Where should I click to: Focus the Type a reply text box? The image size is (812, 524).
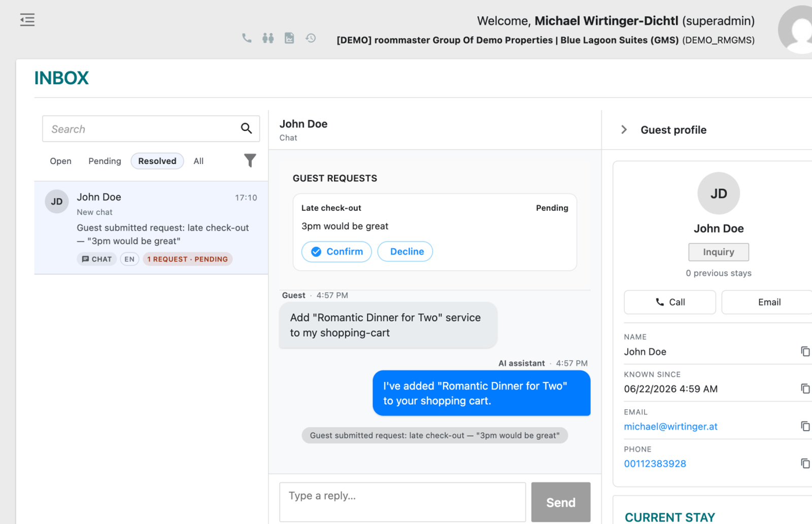click(402, 502)
